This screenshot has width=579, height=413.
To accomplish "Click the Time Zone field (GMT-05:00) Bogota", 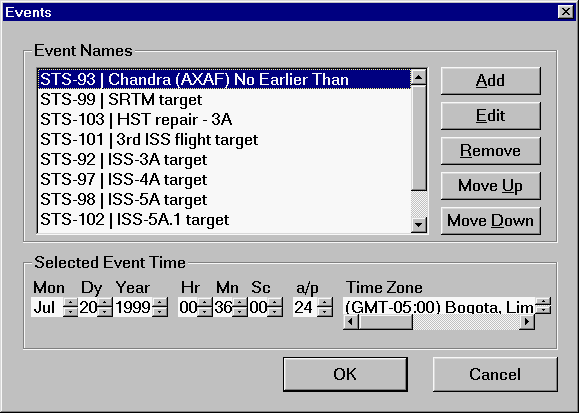I will coord(439,307).
